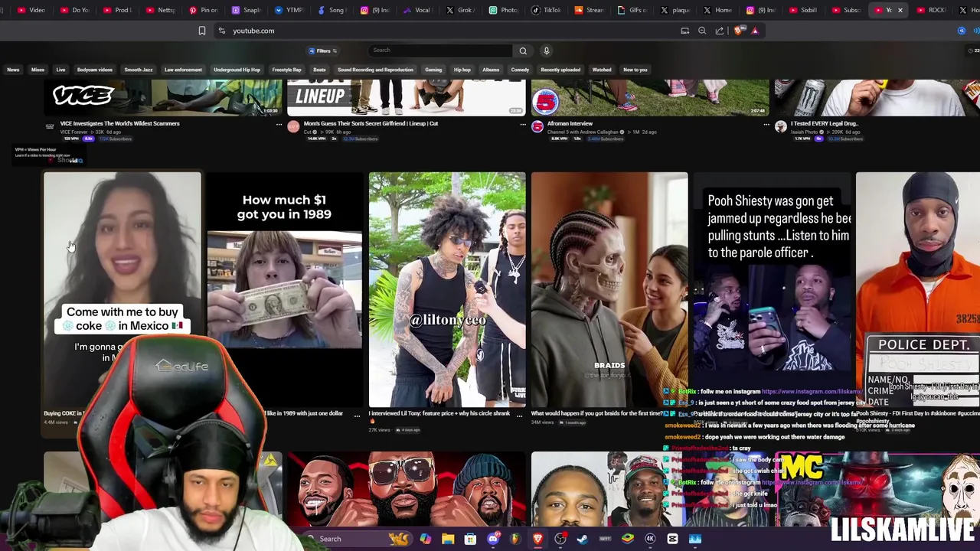Open BlueStacks from the taskbar

tap(628, 539)
